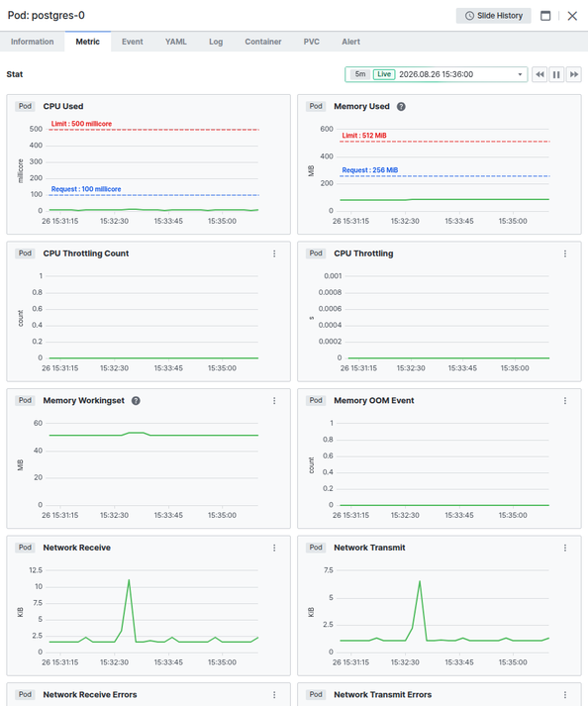Image resolution: width=588 pixels, height=706 pixels.
Task: Click the Memory Workingset line bump
Action: point(136,433)
